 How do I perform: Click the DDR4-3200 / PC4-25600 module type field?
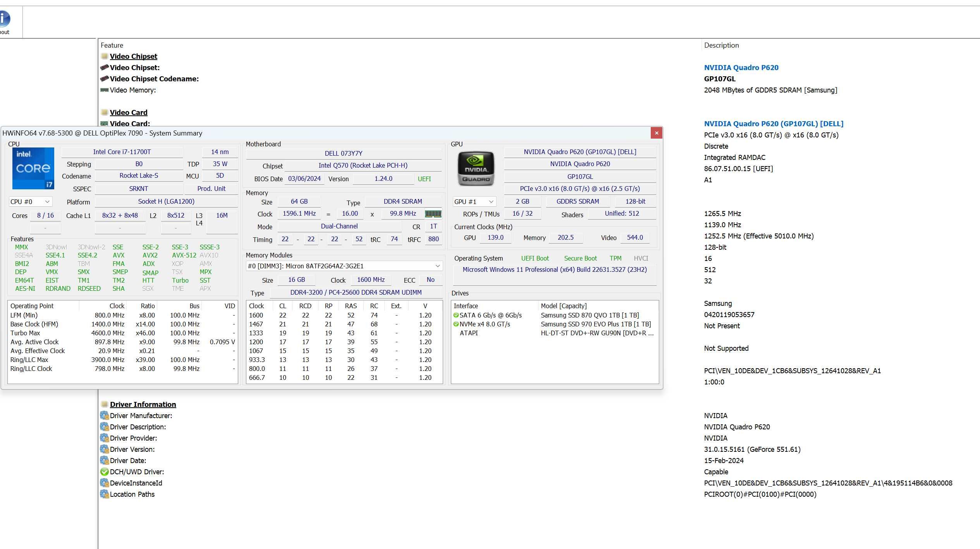click(356, 292)
